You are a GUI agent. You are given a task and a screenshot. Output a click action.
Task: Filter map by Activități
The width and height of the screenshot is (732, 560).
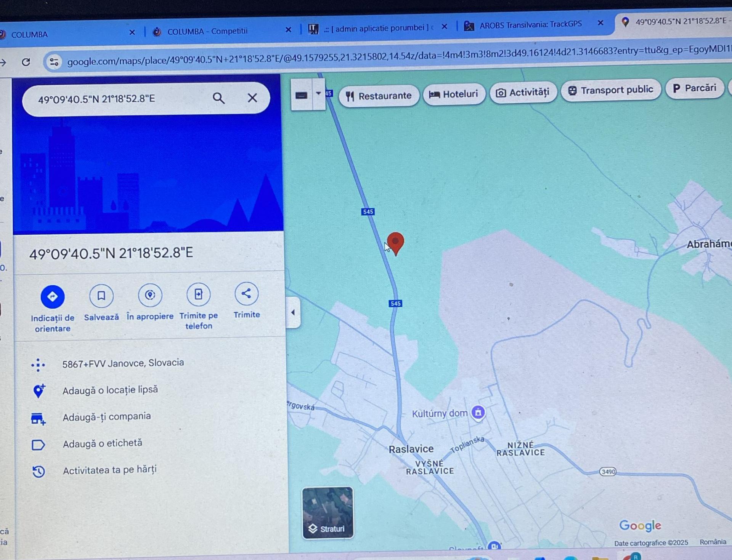tap(523, 93)
